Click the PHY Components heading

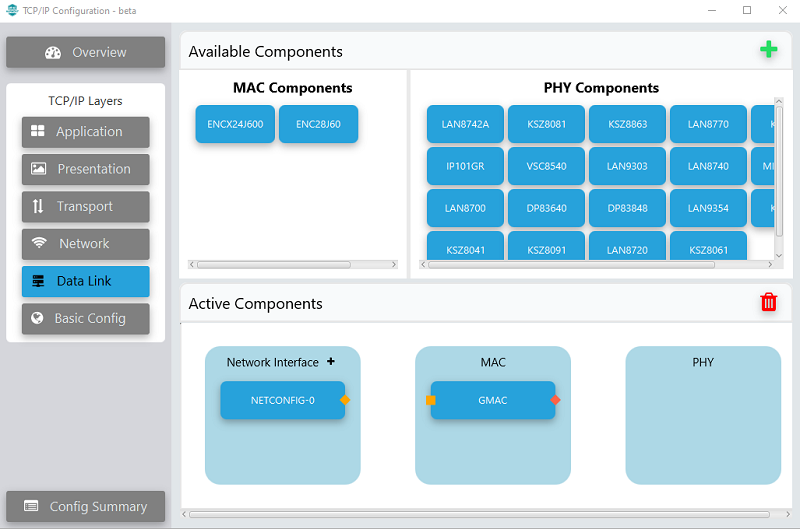[601, 88]
